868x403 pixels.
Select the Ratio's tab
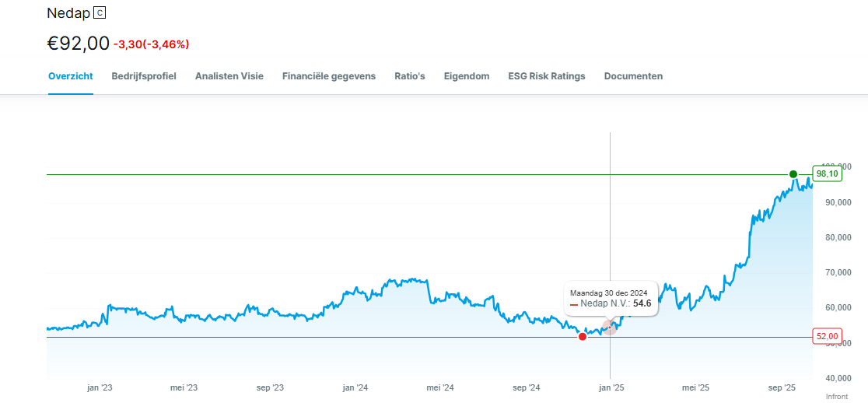click(x=410, y=76)
